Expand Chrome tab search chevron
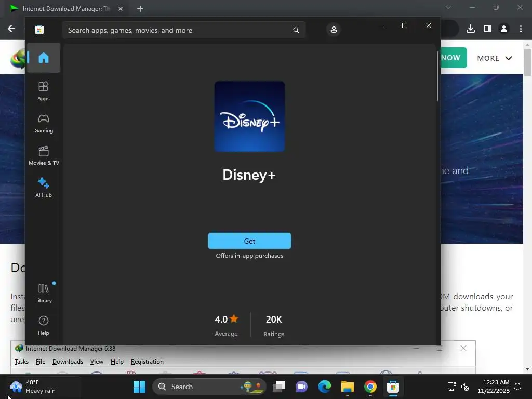 tap(448, 7)
